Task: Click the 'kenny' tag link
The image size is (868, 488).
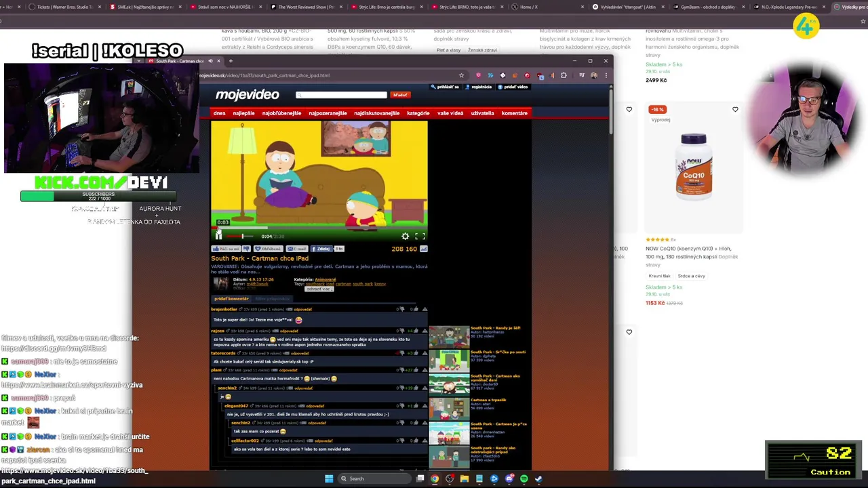Action: (380, 284)
